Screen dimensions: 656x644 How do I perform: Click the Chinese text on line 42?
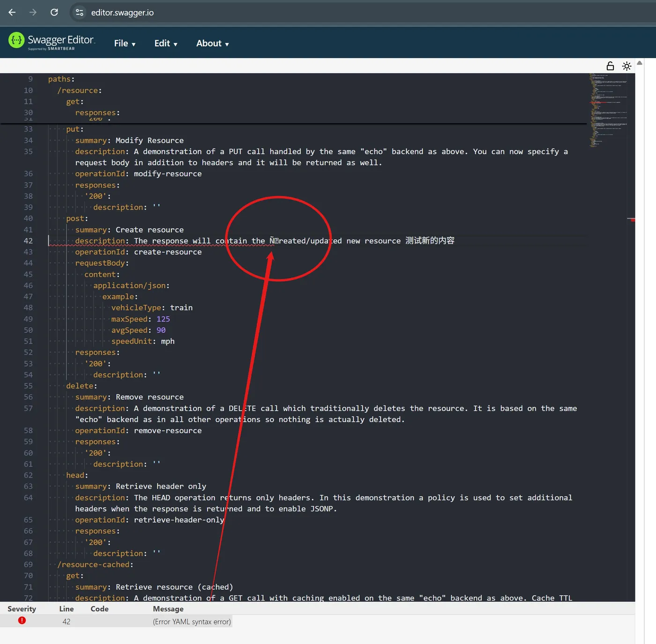pos(430,241)
